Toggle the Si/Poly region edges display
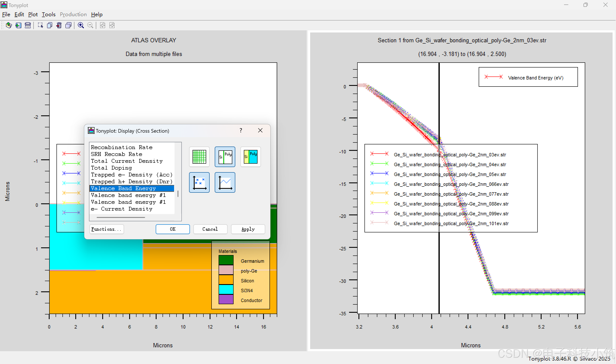The height and width of the screenshot is (364, 616). point(225,157)
